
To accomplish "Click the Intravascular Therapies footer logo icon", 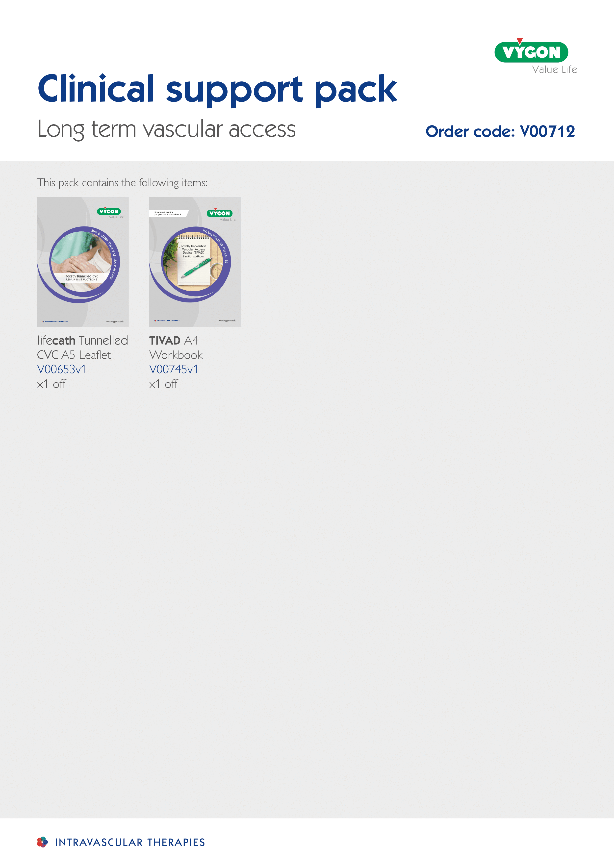I will (x=42, y=842).
